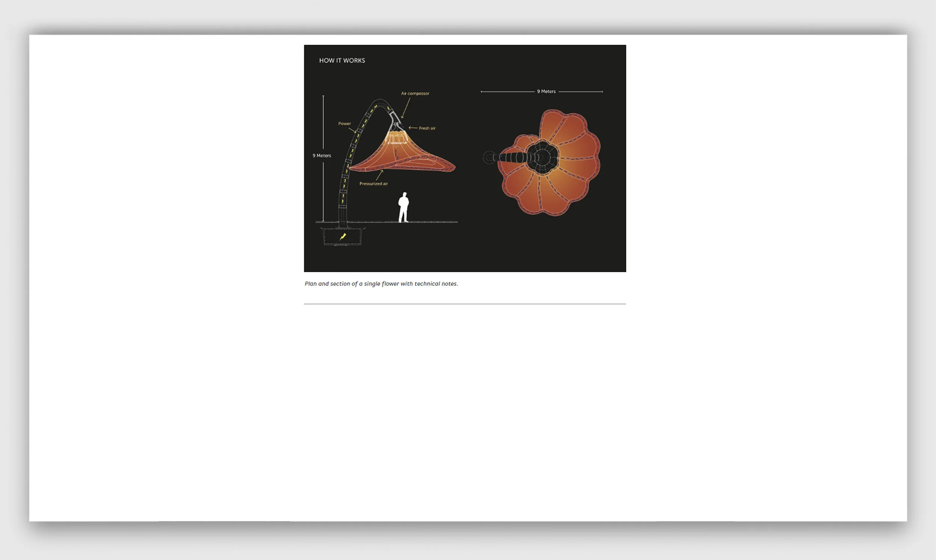
Task: Click the 'Power' label on the stem
Action: 344,123
